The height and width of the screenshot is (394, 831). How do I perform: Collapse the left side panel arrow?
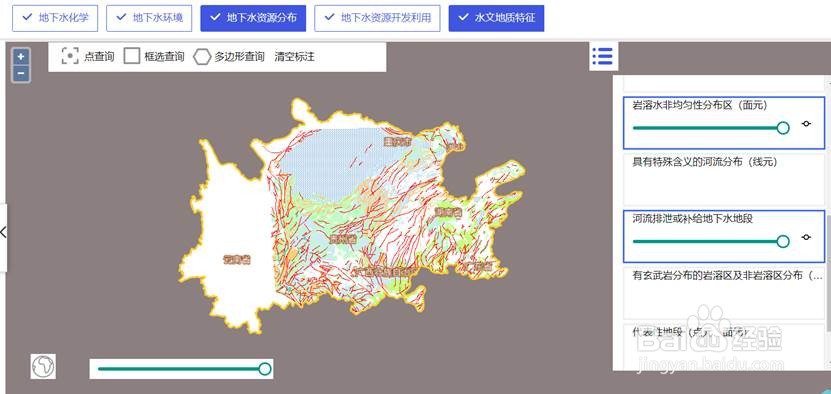[3, 232]
